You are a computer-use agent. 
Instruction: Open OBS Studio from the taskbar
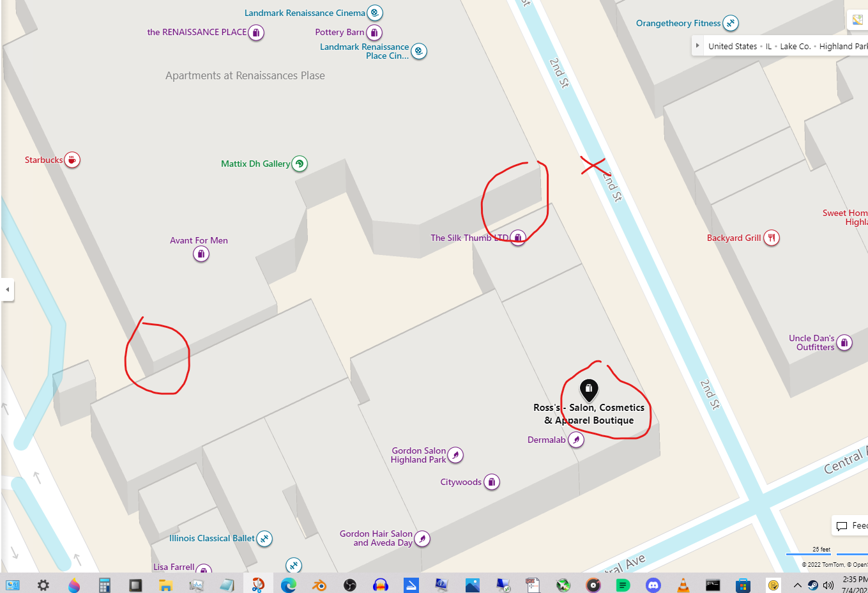click(x=349, y=585)
